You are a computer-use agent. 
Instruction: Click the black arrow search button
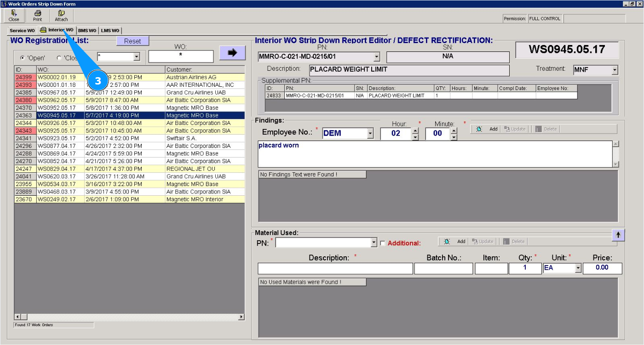click(x=232, y=53)
